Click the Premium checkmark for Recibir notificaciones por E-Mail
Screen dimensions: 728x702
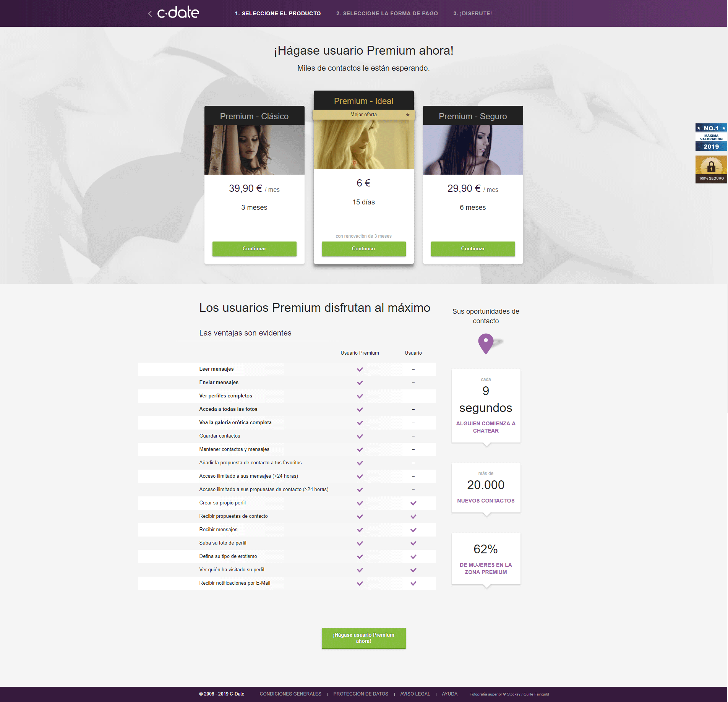[360, 584]
